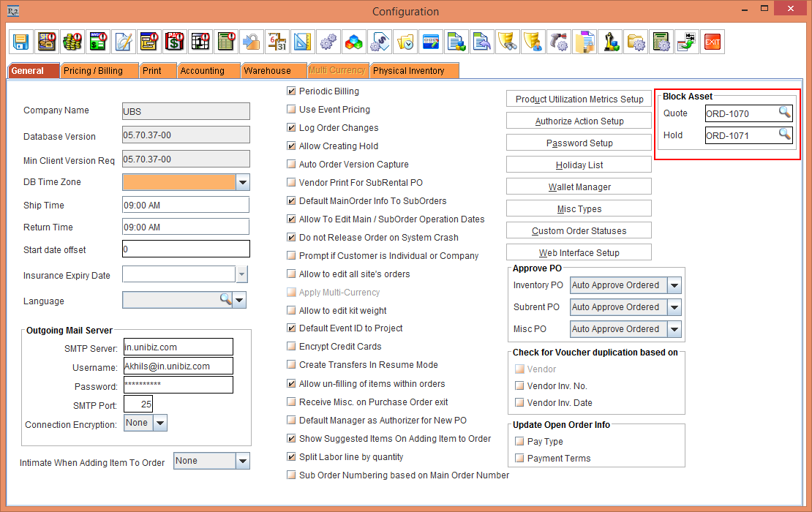Click the padlock toolbar icon

pyautogui.click(x=251, y=42)
